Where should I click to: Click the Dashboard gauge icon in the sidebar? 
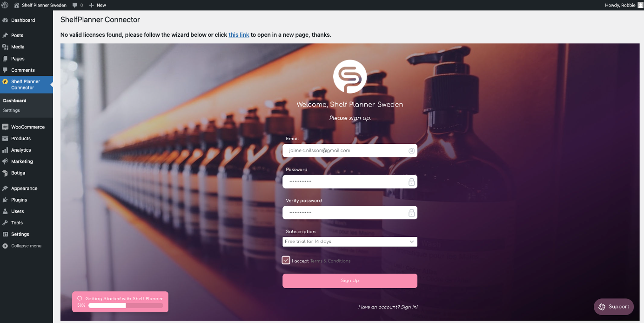pyautogui.click(x=5, y=20)
